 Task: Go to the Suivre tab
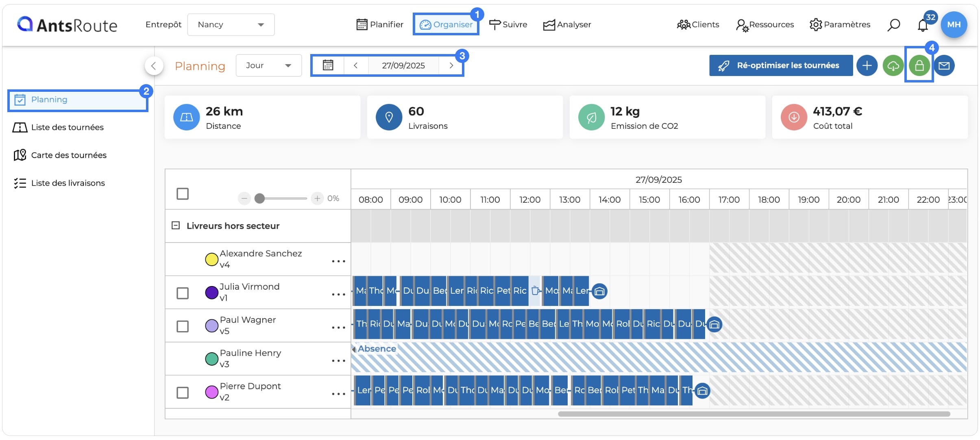(x=508, y=24)
